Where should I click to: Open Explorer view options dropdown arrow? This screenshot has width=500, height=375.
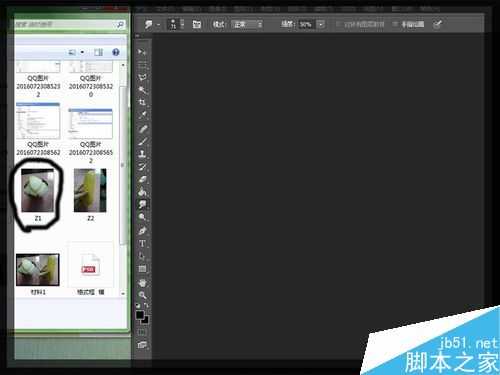82,52
